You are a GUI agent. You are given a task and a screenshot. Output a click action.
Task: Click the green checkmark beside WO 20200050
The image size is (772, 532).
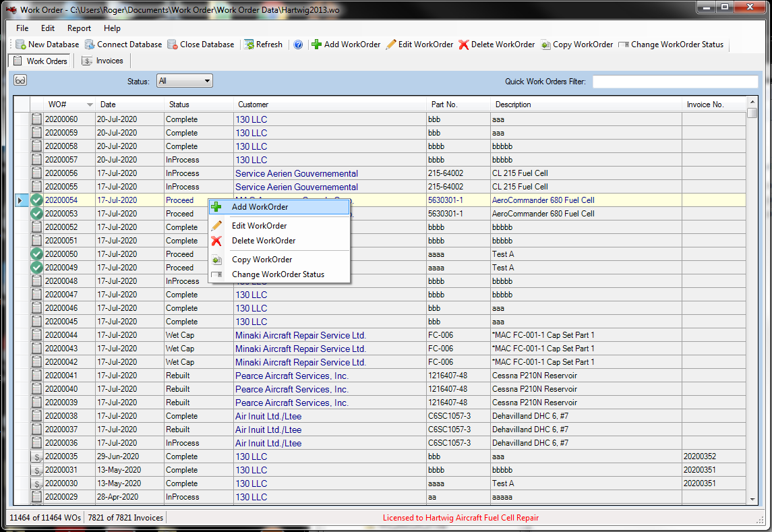[36, 254]
